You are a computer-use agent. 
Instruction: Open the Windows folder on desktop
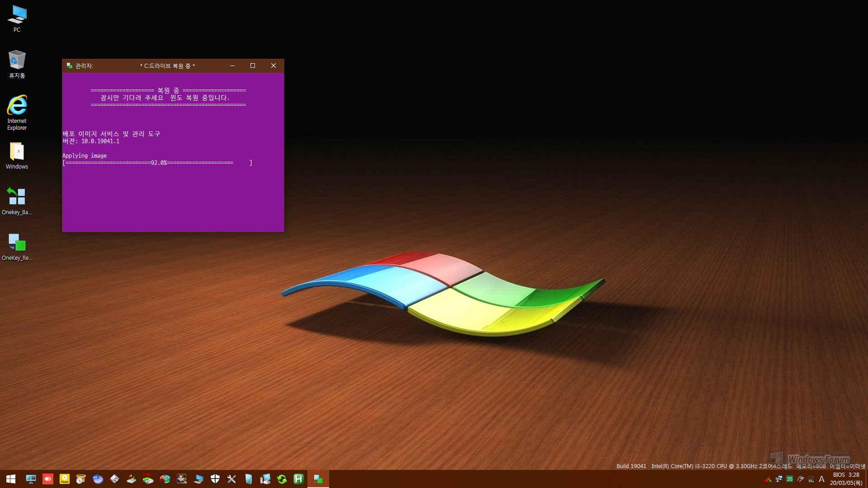click(17, 156)
